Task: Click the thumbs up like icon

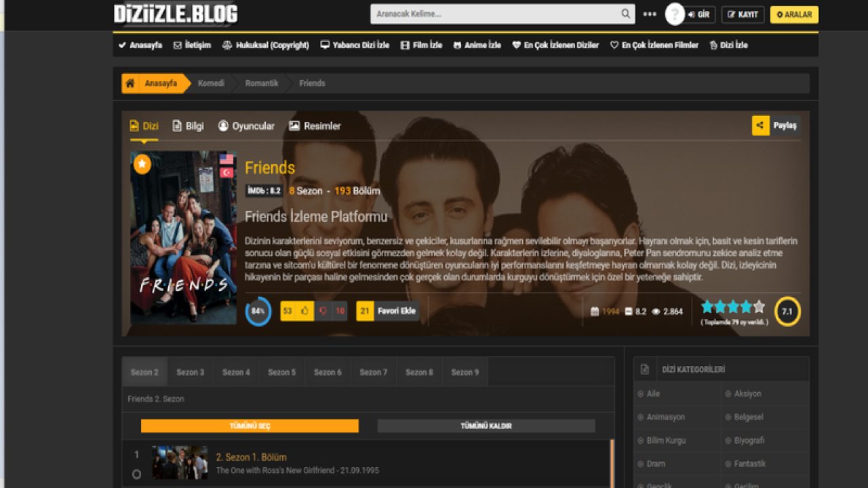Action: click(305, 311)
